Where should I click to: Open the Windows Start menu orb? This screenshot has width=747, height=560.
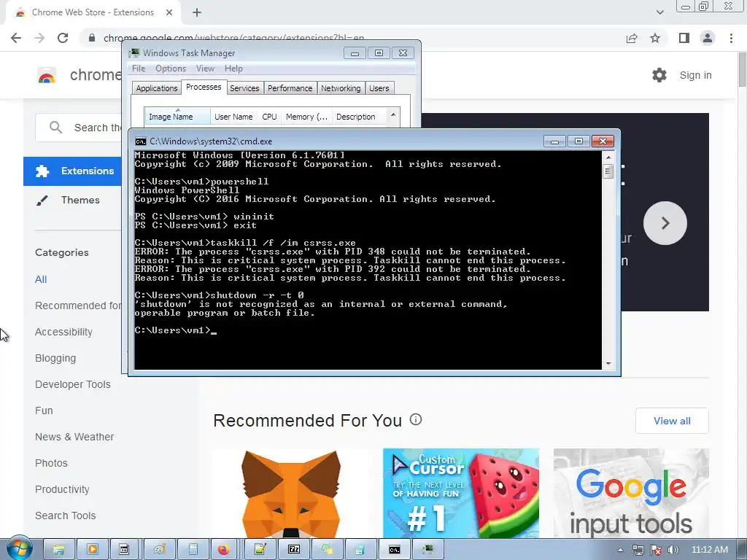[x=19, y=548]
